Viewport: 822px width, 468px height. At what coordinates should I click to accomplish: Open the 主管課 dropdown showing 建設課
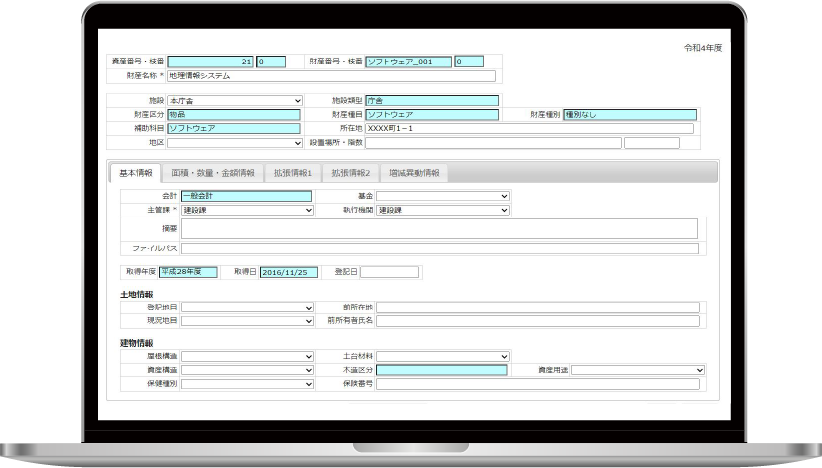pos(247,210)
